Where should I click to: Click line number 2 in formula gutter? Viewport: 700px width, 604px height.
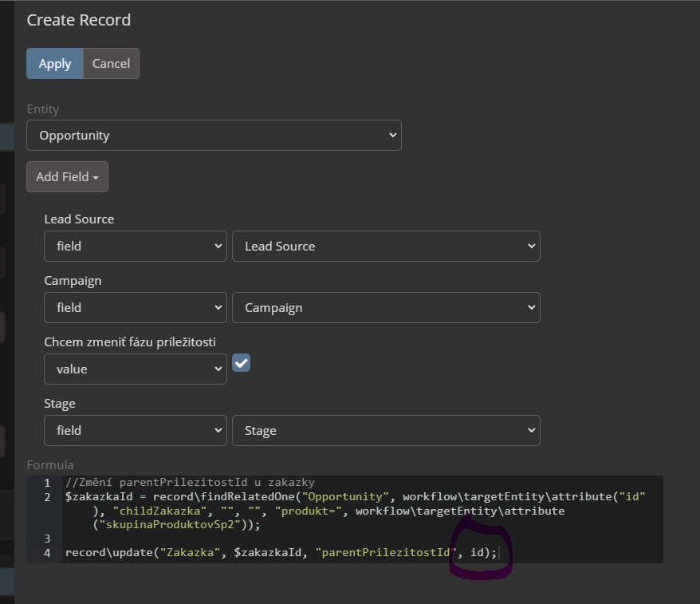point(47,497)
